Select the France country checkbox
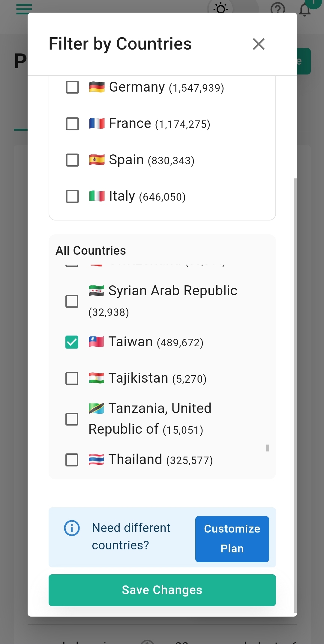 [x=72, y=124]
